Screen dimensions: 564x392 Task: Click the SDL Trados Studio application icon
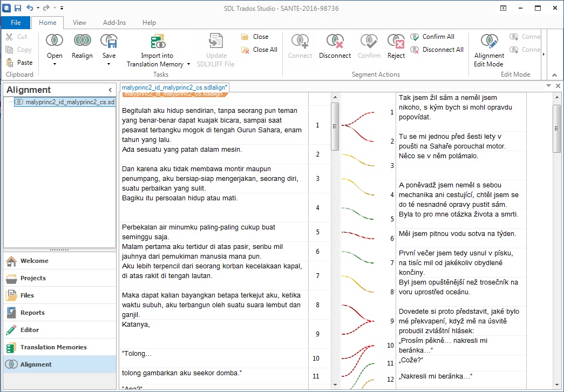click(x=6, y=8)
